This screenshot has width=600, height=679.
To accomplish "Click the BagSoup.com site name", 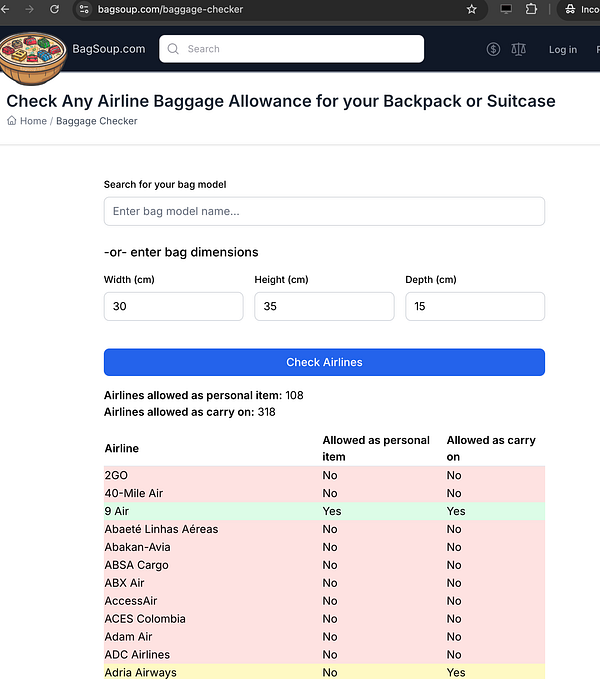I will tap(109, 49).
